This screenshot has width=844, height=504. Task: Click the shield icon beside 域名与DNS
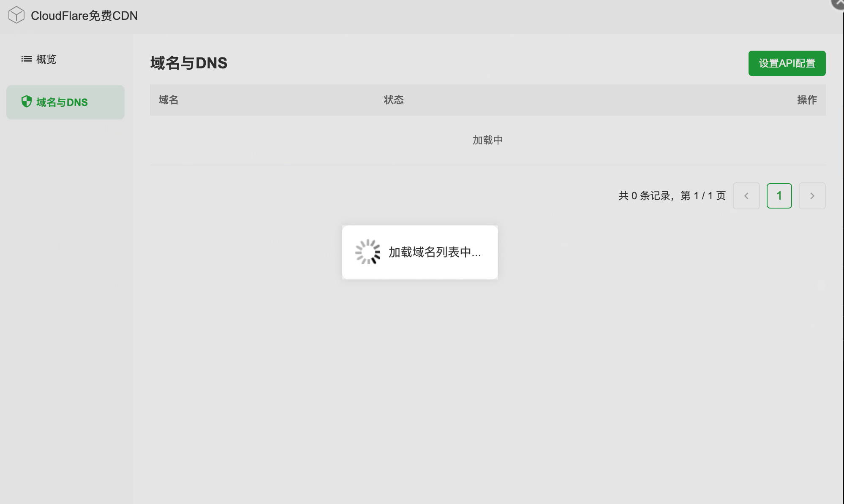[26, 102]
